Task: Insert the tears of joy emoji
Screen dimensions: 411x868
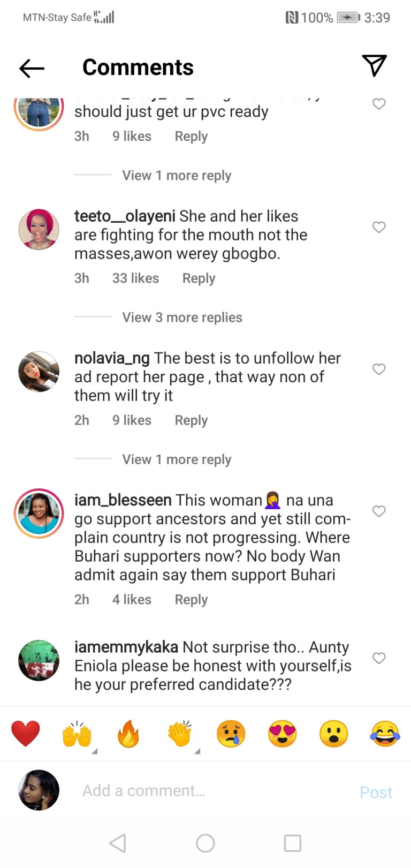Action: click(385, 734)
